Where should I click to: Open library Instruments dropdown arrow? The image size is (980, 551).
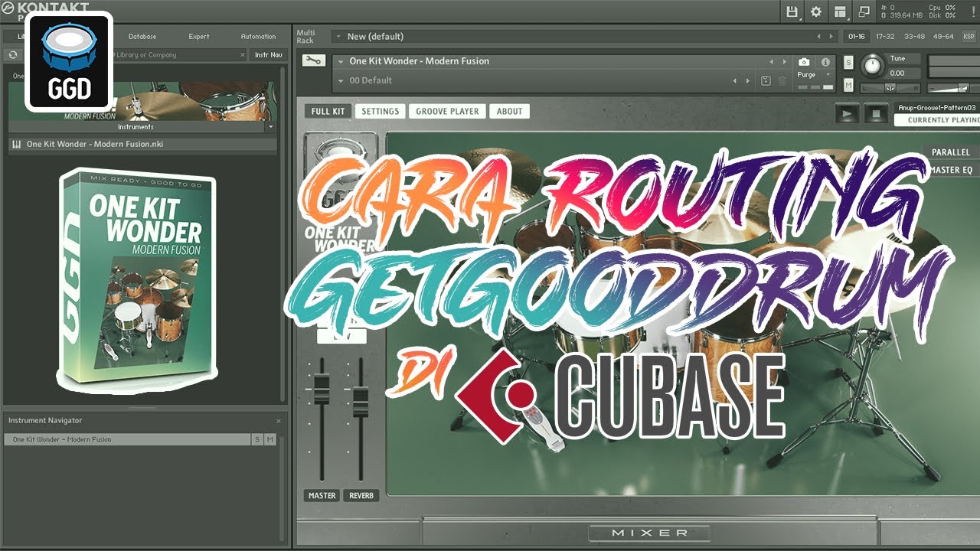click(269, 127)
